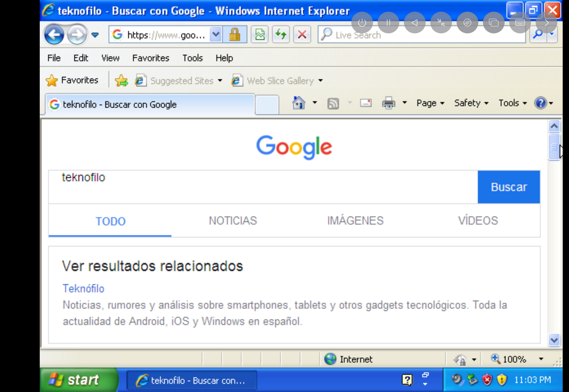Image resolution: width=569 pixels, height=392 pixels.
Task: Click the blue Buscar button
Action: [509, 187]
